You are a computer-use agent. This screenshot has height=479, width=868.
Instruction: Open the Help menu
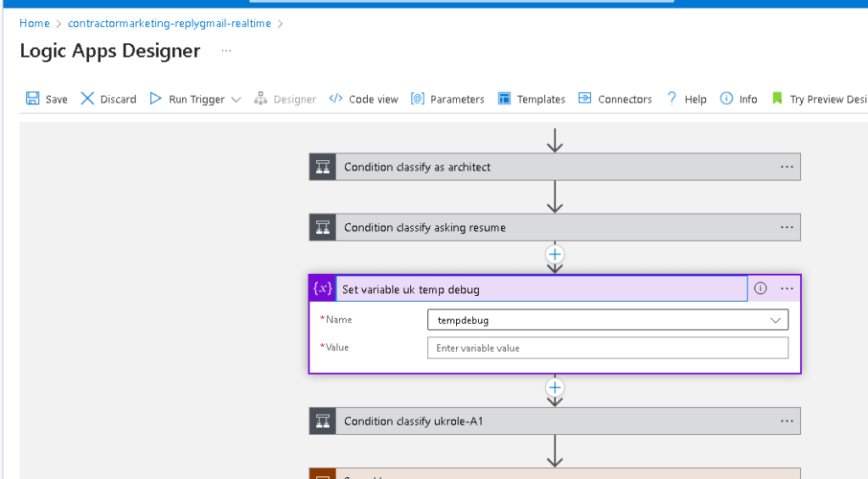(687, 99)
